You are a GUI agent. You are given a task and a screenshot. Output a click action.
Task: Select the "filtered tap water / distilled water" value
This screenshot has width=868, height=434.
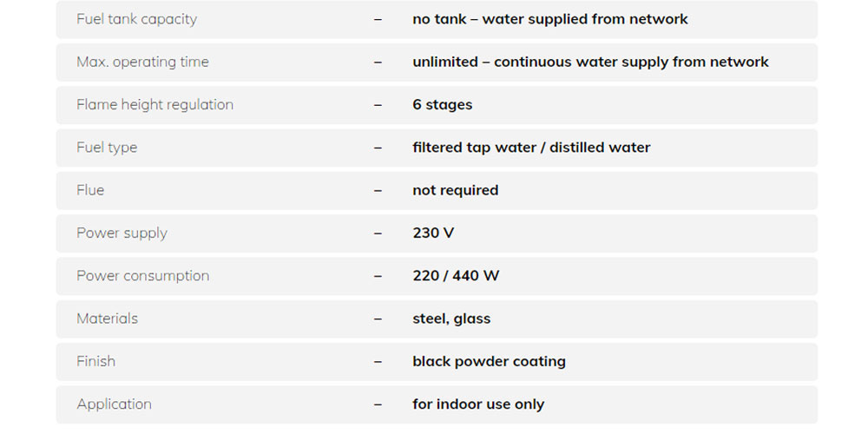531,148
